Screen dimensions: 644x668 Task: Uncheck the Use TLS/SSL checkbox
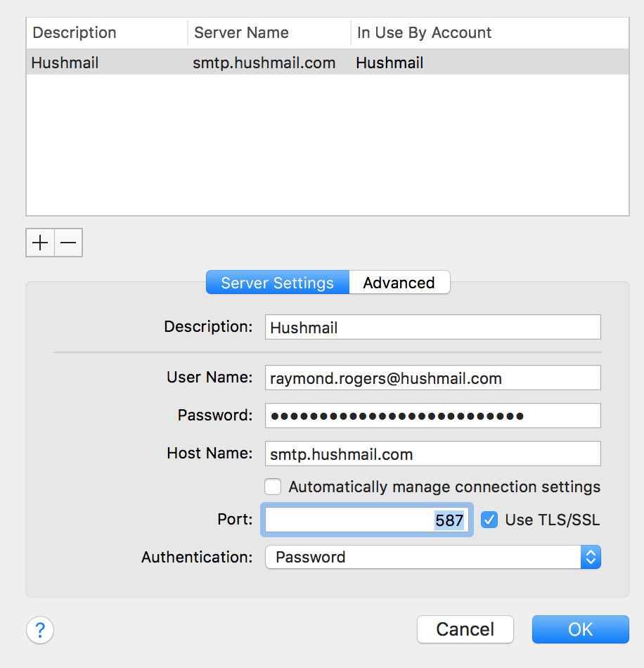pos(489,520)
